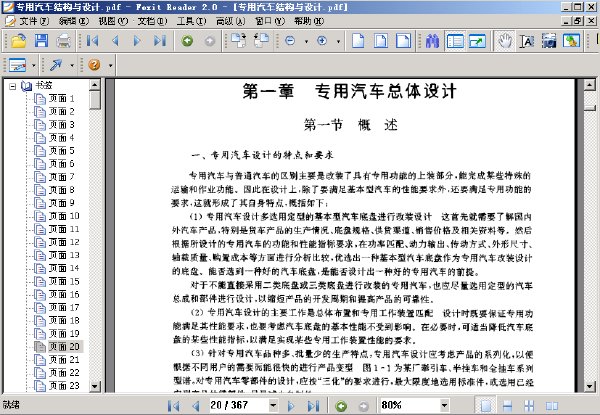Open a file with the folder icon

coord(18,41)
